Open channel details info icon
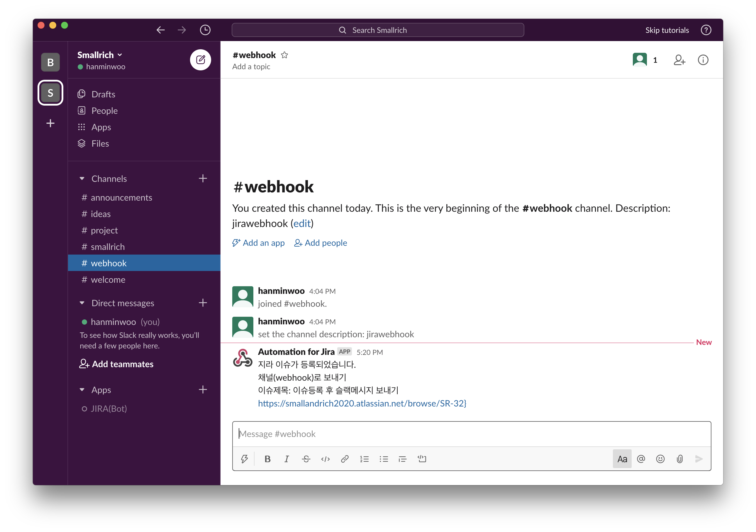Viewport: 756px width, 532px height. coord(703,60)
